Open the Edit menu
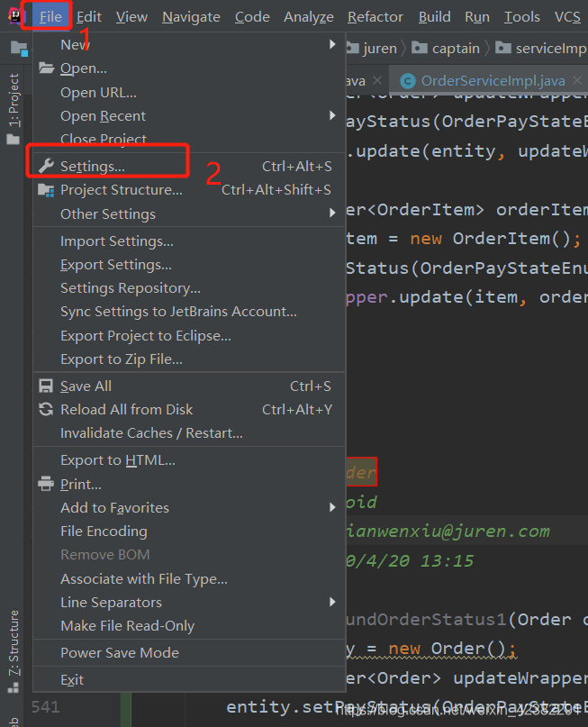 [89, 17]
